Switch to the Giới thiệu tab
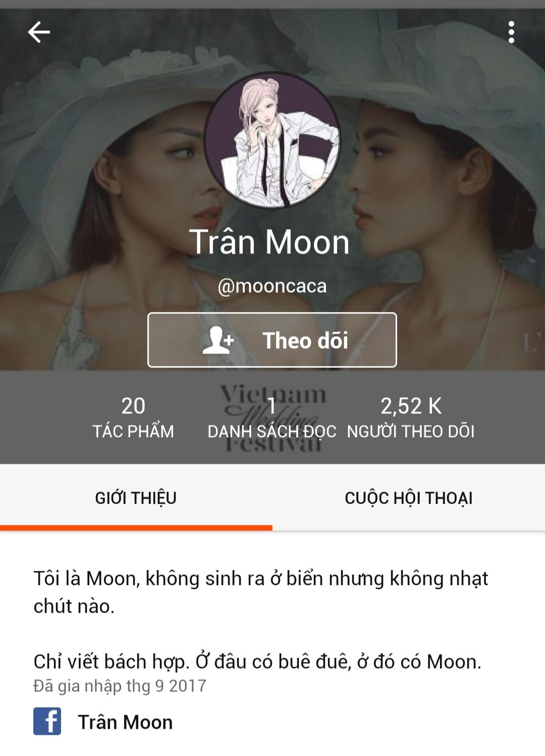Screen dimensions: 545x756 pyautogui.click(x=136, y=498)
